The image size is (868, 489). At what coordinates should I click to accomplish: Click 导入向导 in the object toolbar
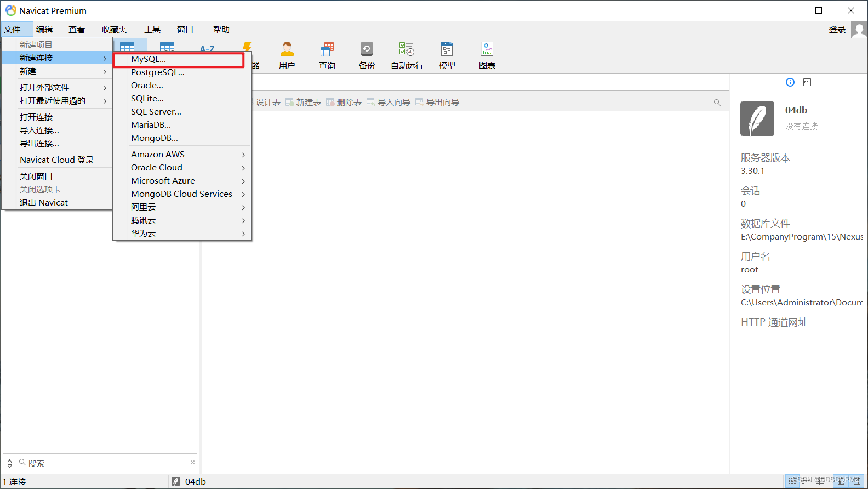tap(388, 103)
